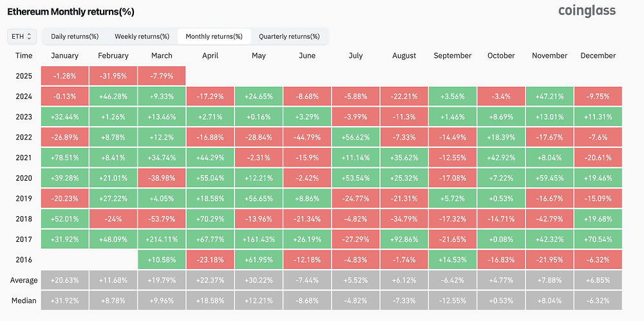Click the Ethereum Monthly returns(%) title
The image size is (644, 321).
71,12
